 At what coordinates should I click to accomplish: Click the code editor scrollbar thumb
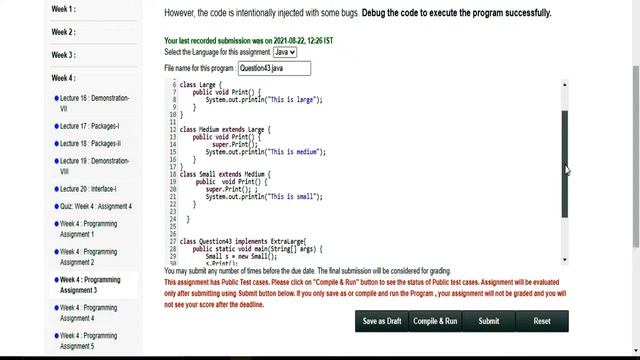[564, 164]
